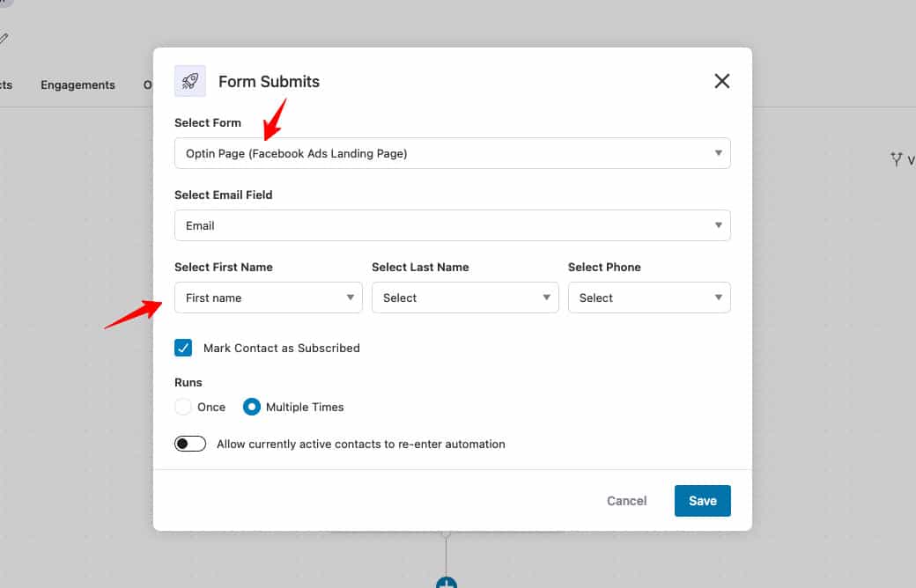916x588 pixels.
Task: Click the blue plus node on the canvas
Action: [x=445, y=582]
